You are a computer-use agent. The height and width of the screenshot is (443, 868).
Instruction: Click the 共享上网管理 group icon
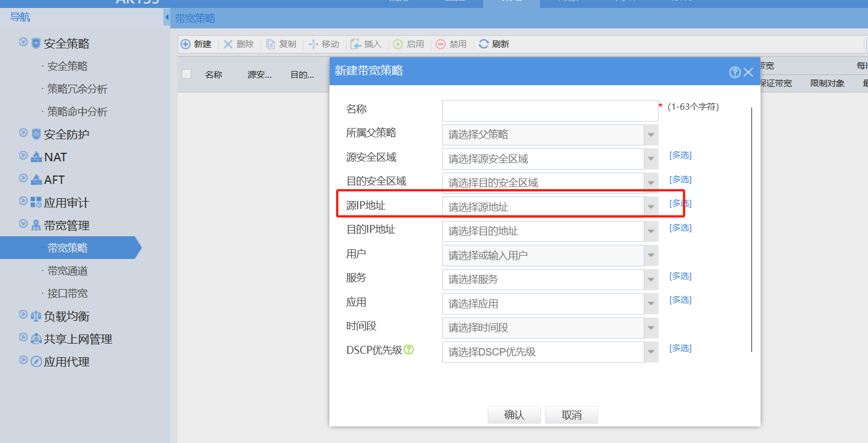click(36, 338)
